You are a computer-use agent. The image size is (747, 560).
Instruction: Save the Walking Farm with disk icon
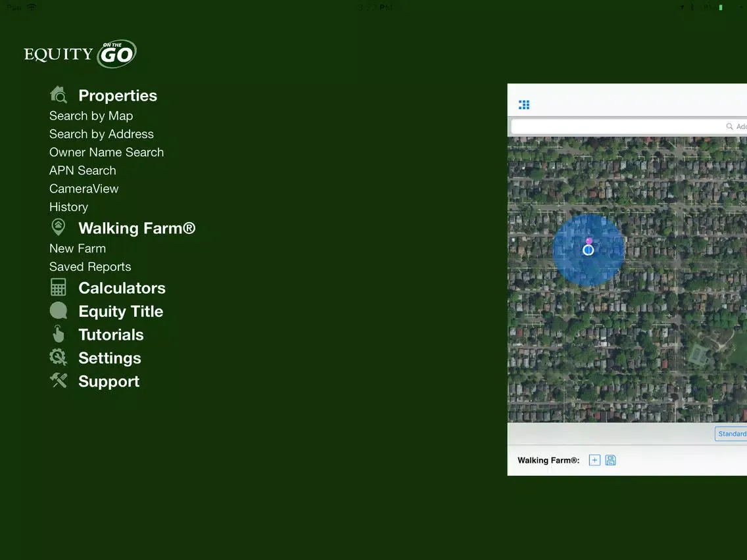click(x=610, y=460)
